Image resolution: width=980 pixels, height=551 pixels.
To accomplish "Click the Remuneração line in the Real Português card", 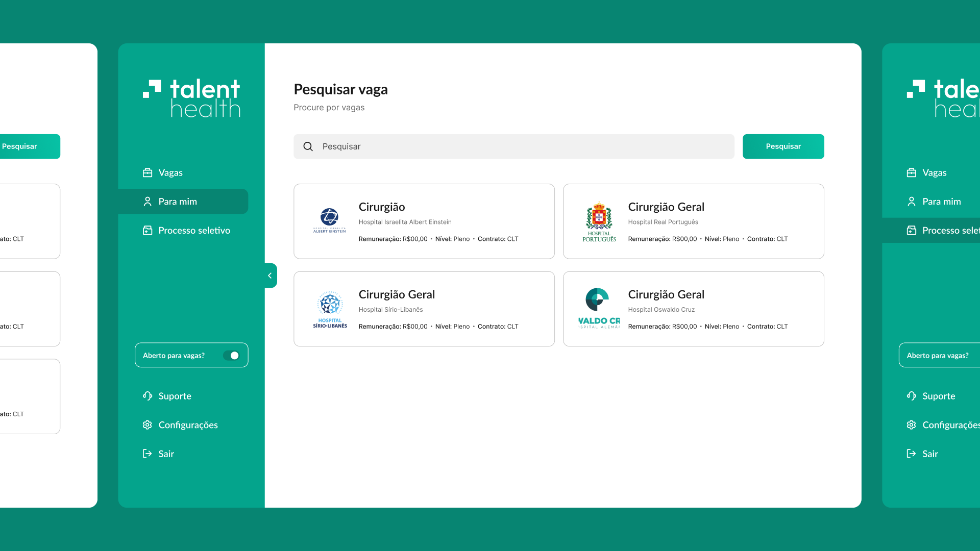I will click(707, 239).
